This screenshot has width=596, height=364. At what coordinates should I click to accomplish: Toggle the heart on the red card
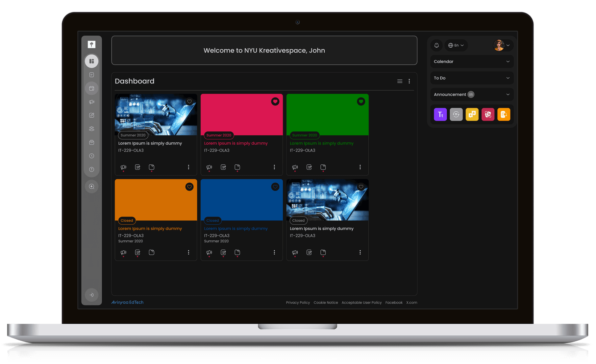[275, 102]
